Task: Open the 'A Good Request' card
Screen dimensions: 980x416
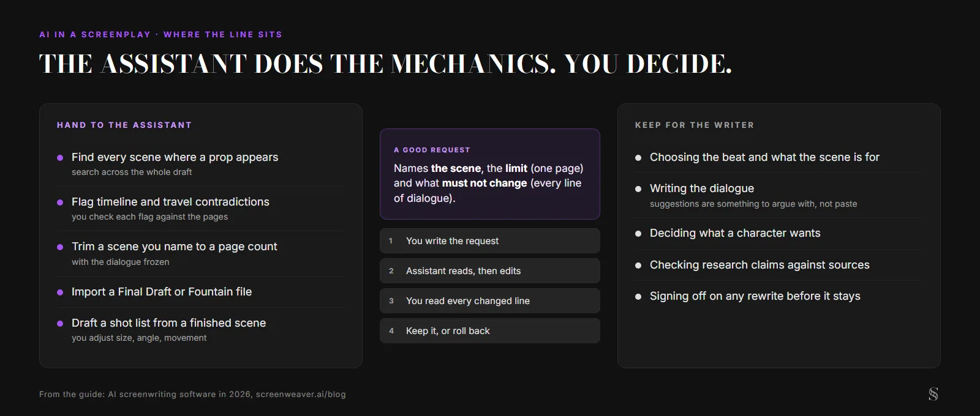Action: pyautogui.click(x=490, y=174)
